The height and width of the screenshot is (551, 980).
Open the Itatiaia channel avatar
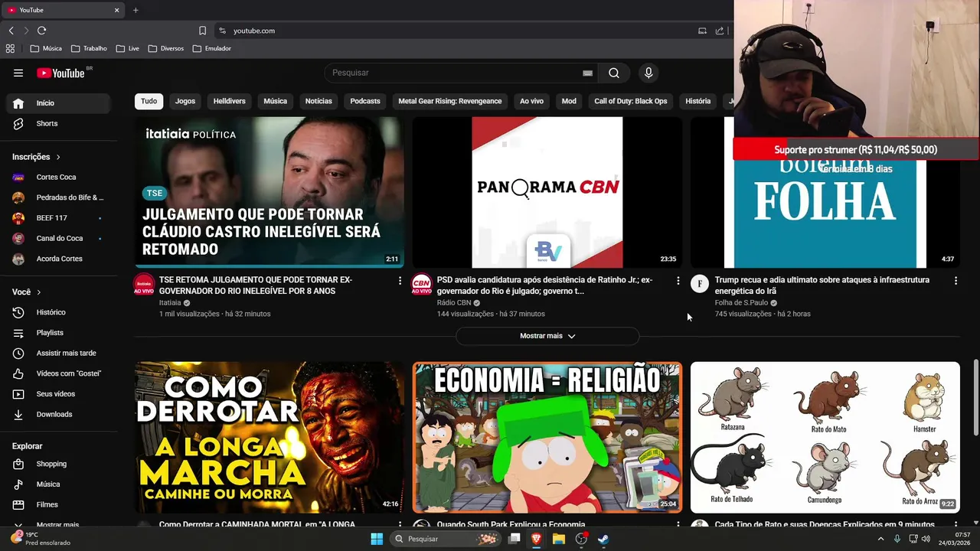click(144, 284)
